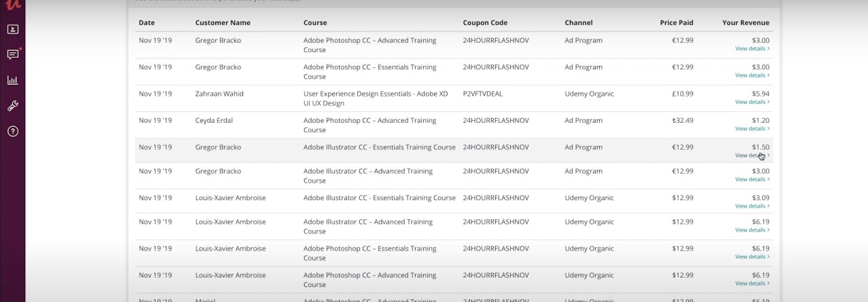
Task: Select Udemy Organic channel in Zahraan Wahid row
Action: coord(589,94)
